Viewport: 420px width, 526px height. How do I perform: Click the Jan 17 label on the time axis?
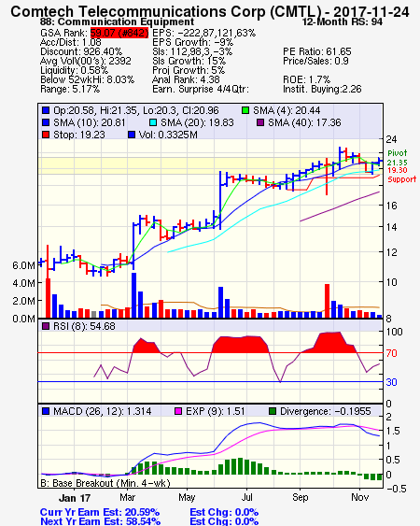click(x=75, y=498)
